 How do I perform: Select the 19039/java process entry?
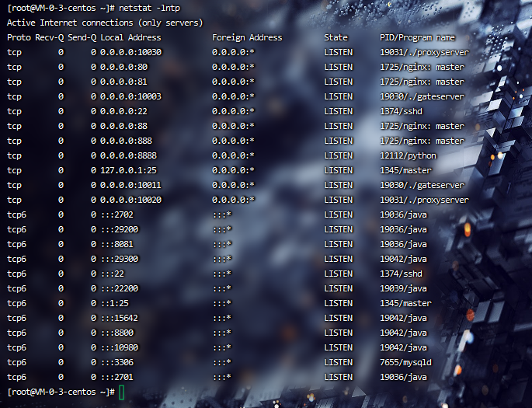(403, 288)
